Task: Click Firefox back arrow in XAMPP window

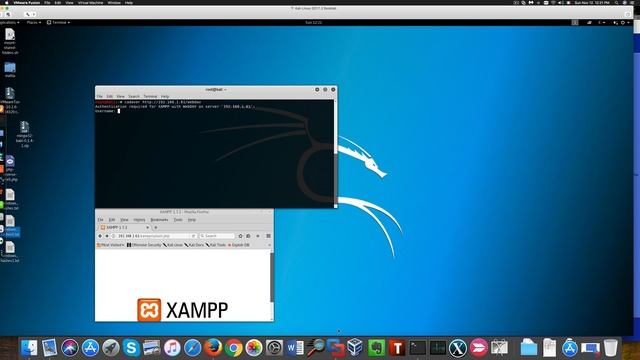Action: click(100, 236)
